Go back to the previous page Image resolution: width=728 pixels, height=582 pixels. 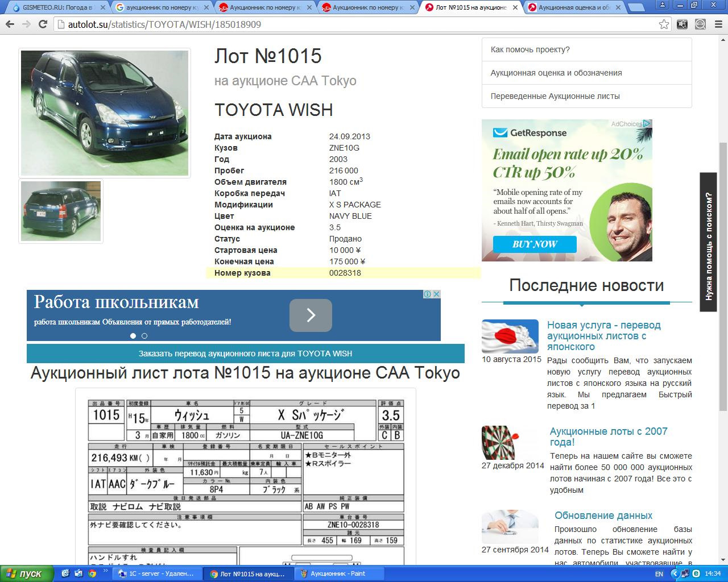(10, 24)
